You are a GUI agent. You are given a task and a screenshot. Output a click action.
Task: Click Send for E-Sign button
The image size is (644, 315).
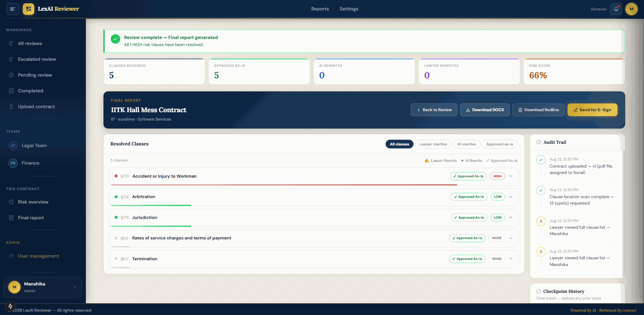point(592,110)
